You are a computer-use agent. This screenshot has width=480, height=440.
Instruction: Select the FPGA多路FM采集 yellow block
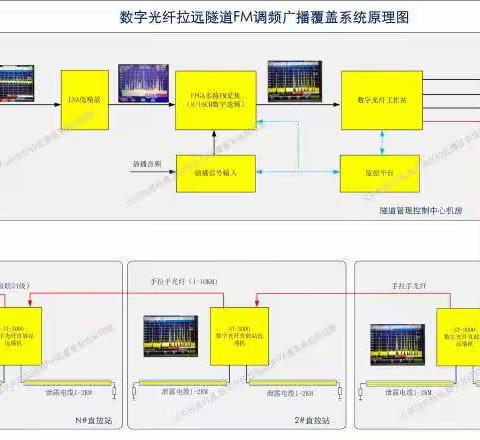pos(216,100)
